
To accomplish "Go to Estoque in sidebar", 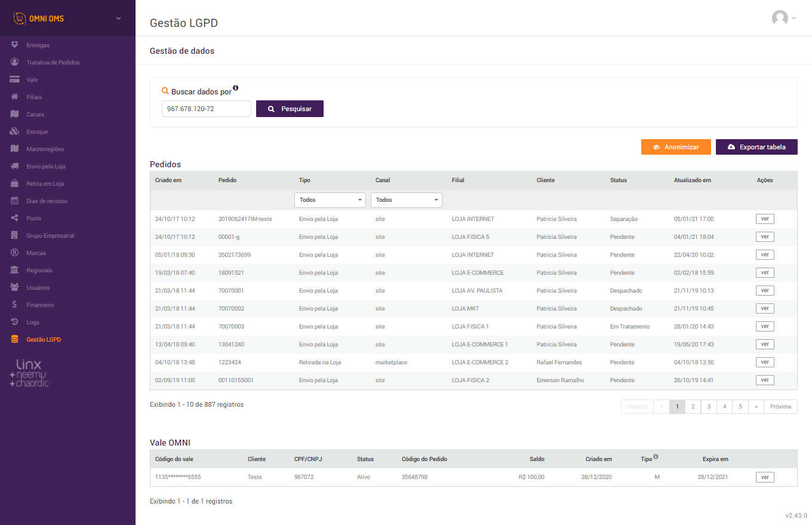I will pos(37,131).
